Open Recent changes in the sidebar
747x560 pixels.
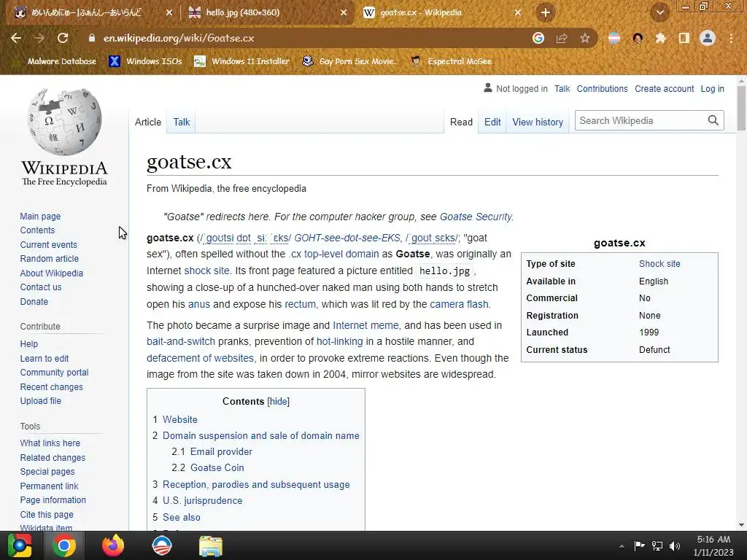(51, 386)
